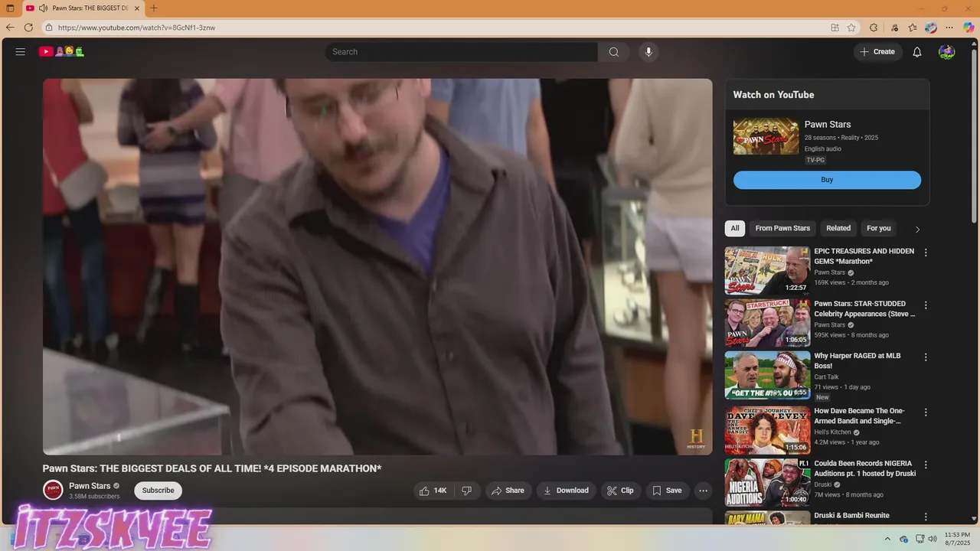Click Druski & Bambi Reunite title
The image size is (980, 551).
click(851, 515)
